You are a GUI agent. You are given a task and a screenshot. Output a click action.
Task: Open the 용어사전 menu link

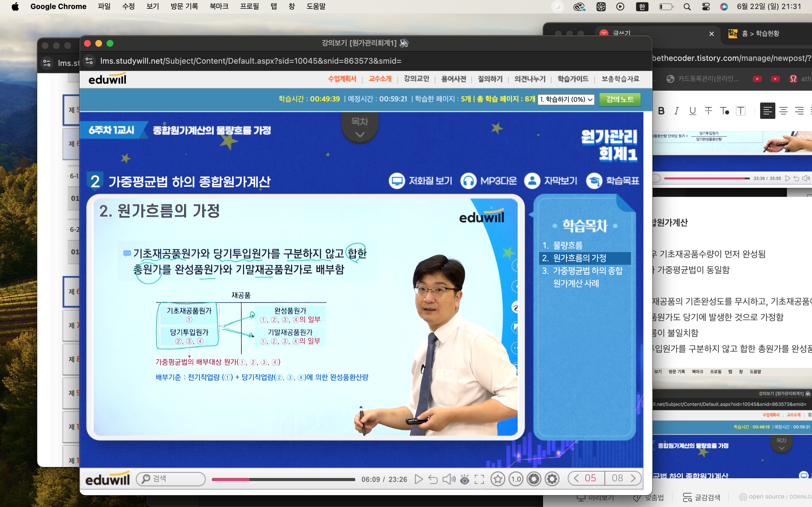453,79
